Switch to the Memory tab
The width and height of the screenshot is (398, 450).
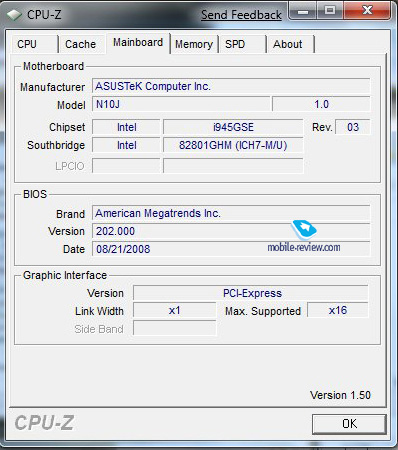pyautogui.click(x=194, y=44)
